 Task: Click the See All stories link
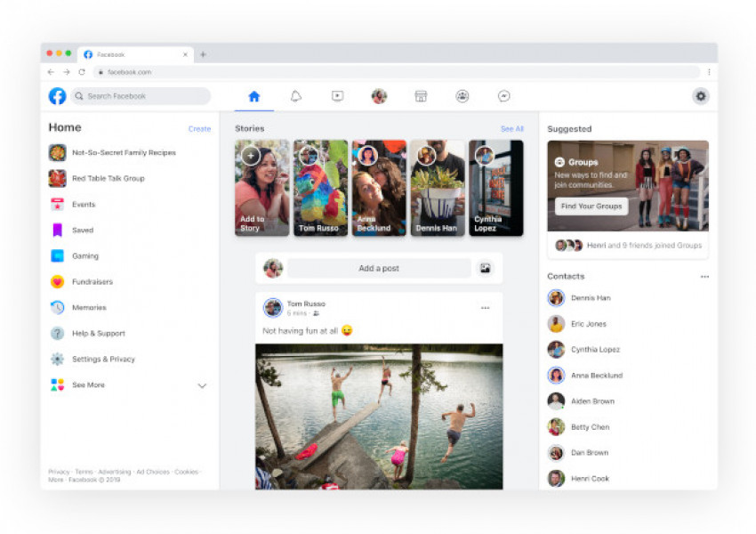(511, 129)
